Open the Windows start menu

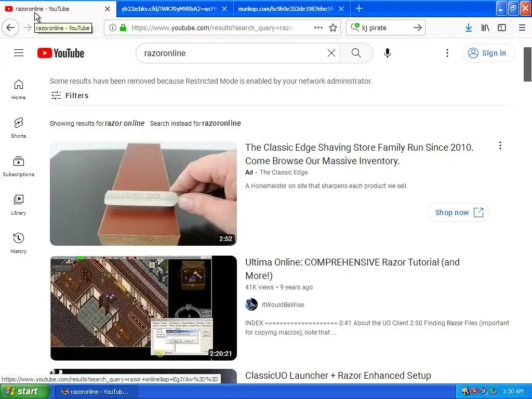(24, 391)
